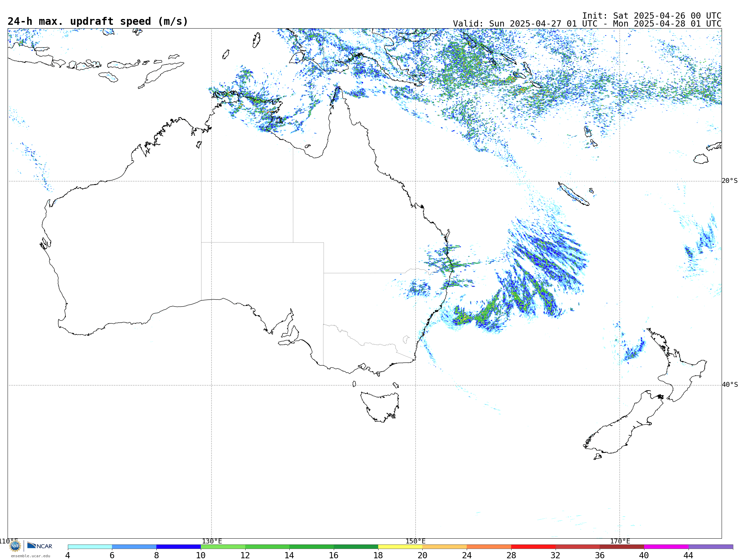This screenshot has width=744, height=560.
Task: Click the colorbar tick label 40
Action: [644, 556]
